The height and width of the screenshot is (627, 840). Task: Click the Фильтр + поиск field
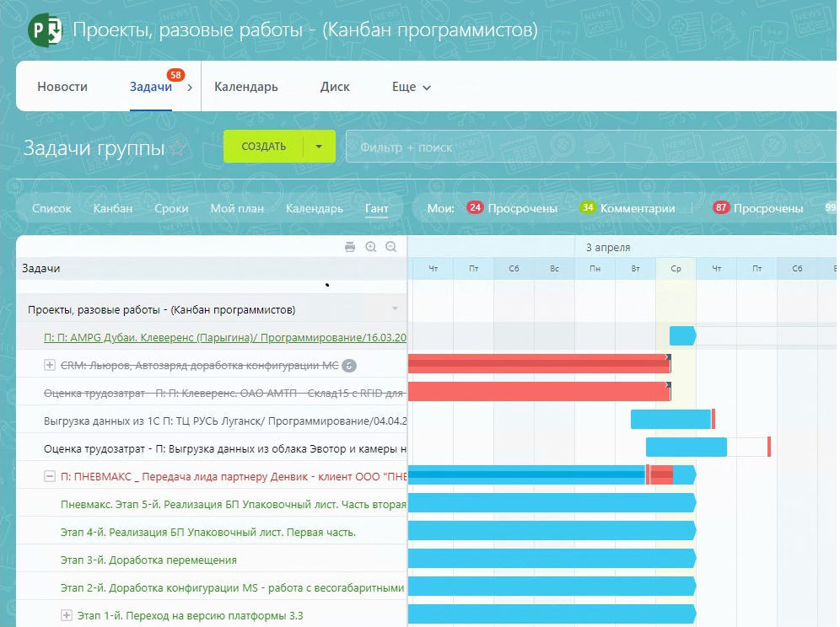click(591, 146)
